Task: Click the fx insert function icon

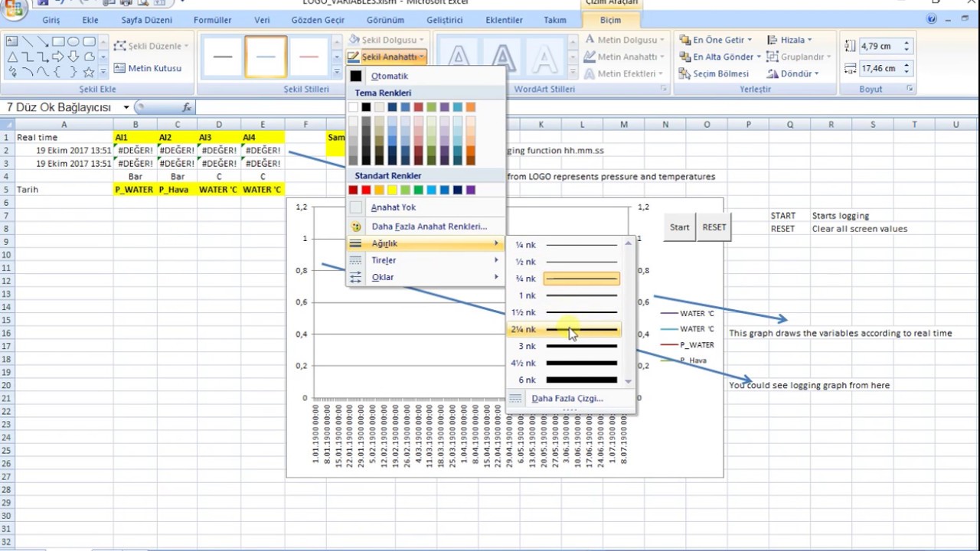Action: point(187,108)
